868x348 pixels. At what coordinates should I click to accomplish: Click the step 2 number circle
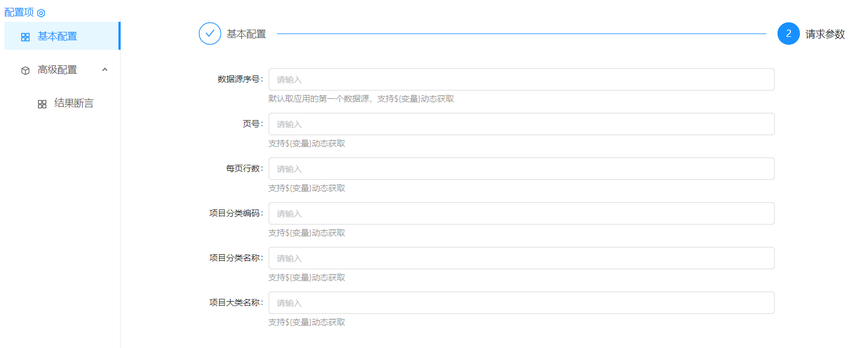[788, 34]
